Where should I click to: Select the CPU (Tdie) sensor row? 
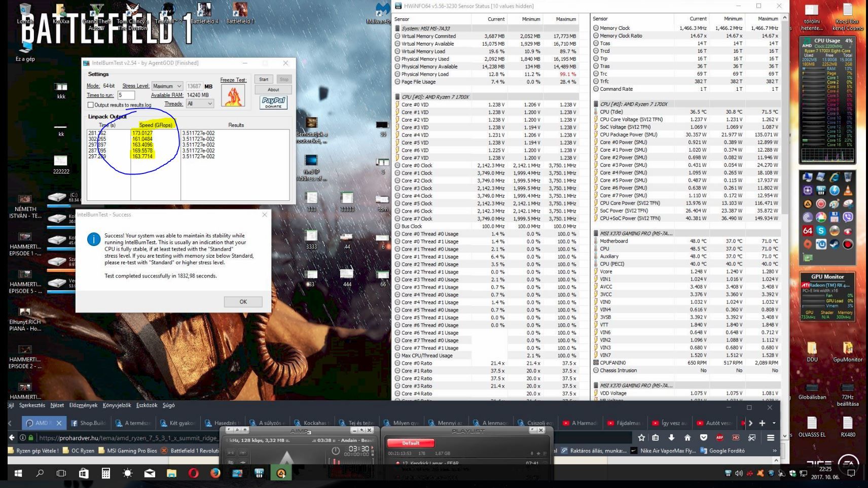[x=686, y=112]
